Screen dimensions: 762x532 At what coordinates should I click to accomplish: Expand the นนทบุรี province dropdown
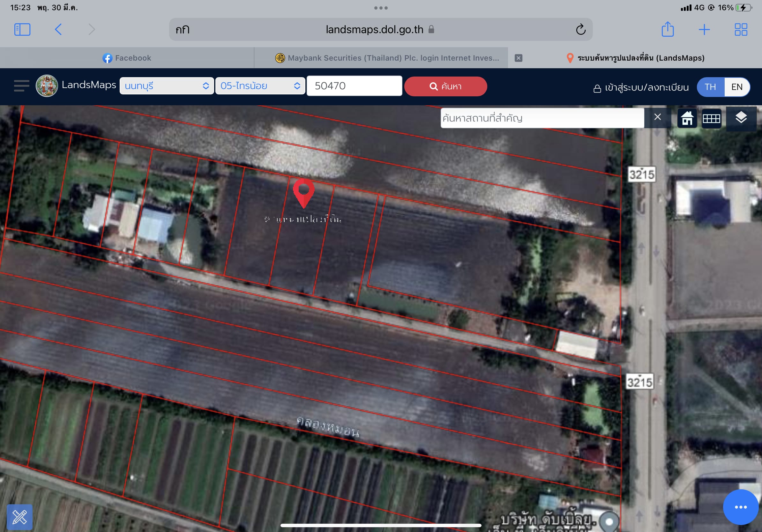click(x=167, y=86)
